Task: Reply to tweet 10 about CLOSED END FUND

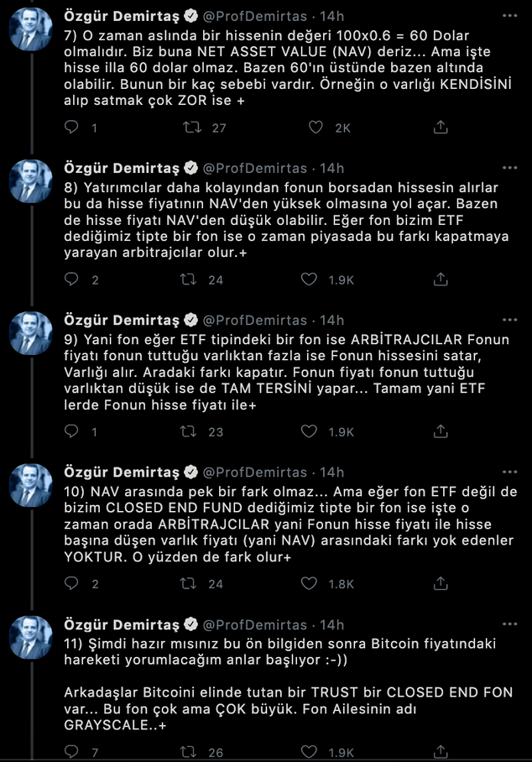Action: point(73,583)
